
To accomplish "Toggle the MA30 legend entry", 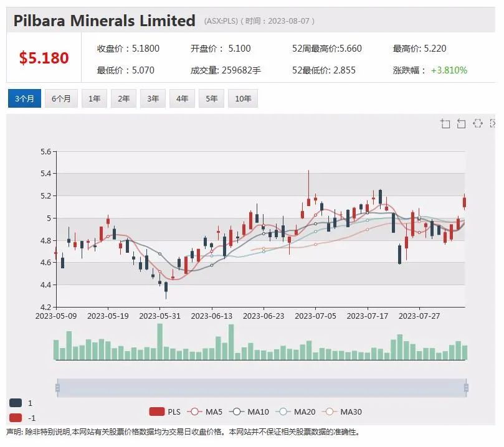I will [342, 412].
